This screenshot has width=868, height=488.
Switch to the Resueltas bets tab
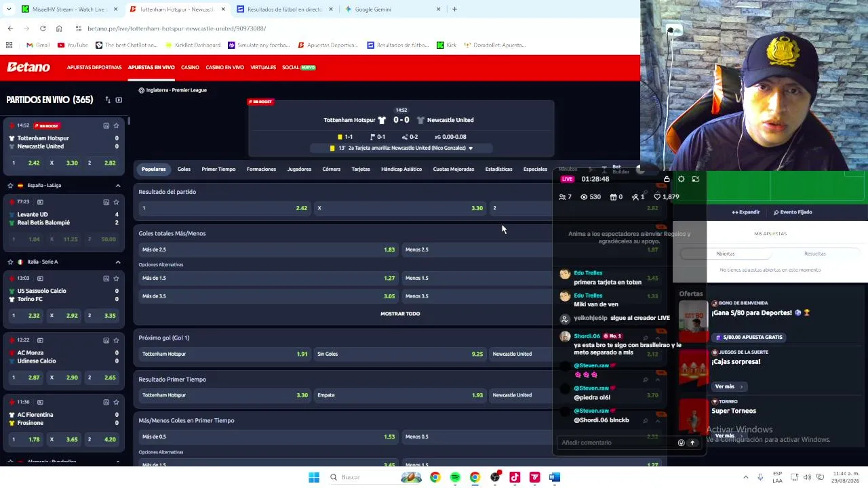point(815,253)
